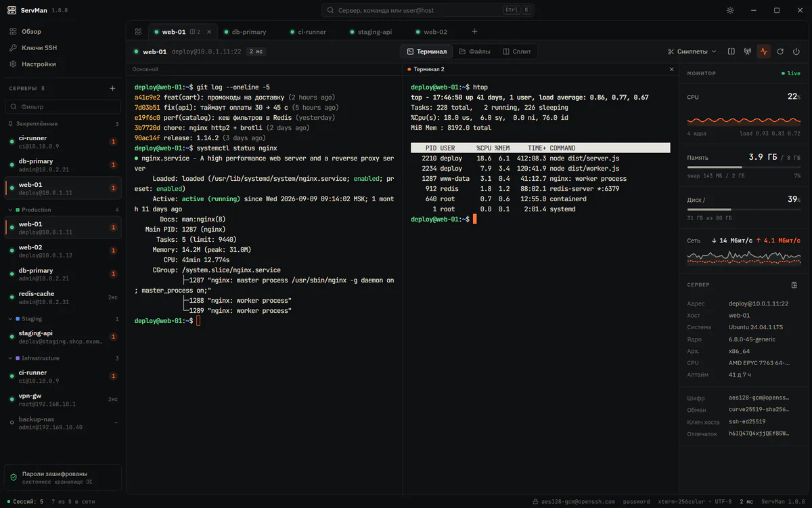Click the global search command bar
The image size is (812, 508).
[428, 10]
